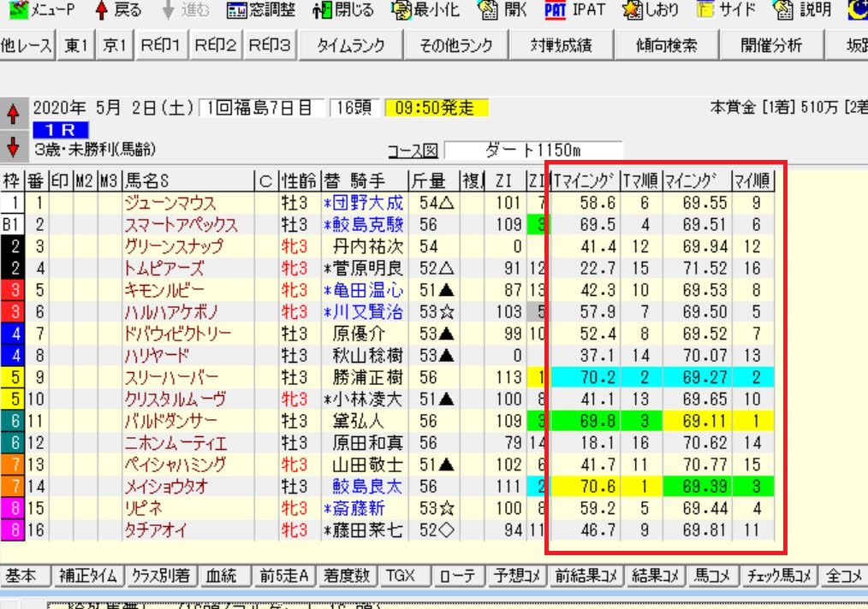
Task: Click the 09:50発走 start time field
Action: [x=437, y=108]
